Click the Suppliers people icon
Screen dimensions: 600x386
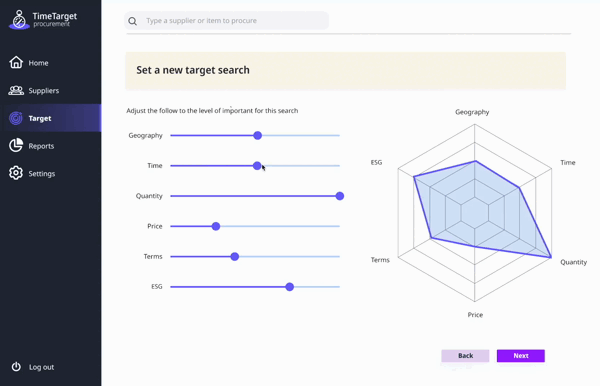(16, 90)
